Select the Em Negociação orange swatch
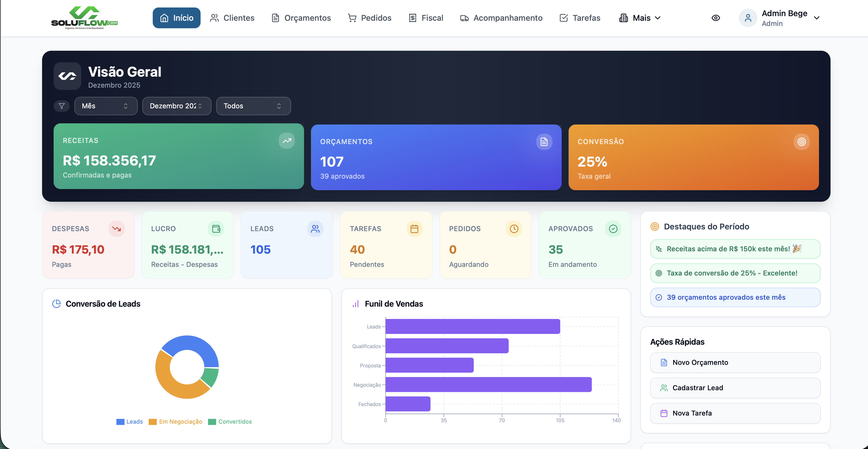This screenshot has width=868, height=449. [x=153, y=421]
